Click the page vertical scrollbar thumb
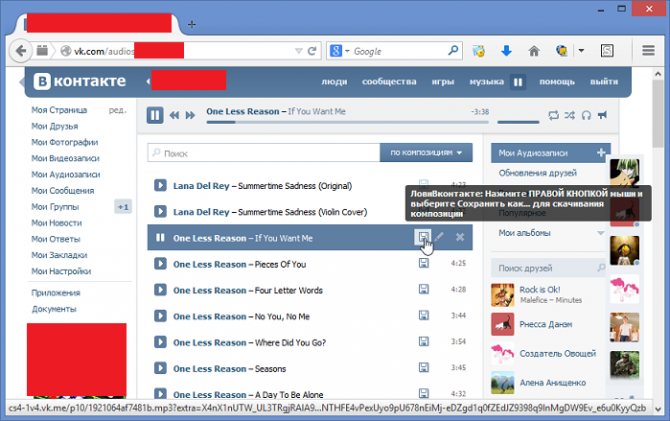 click(658, 113)
